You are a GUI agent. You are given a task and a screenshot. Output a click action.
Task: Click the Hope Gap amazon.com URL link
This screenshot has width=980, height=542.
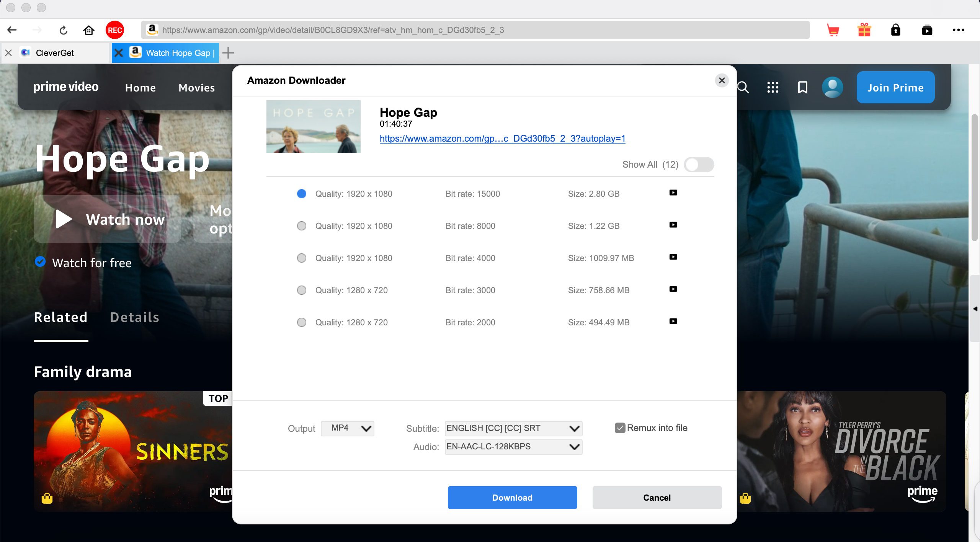pos(502,139)
